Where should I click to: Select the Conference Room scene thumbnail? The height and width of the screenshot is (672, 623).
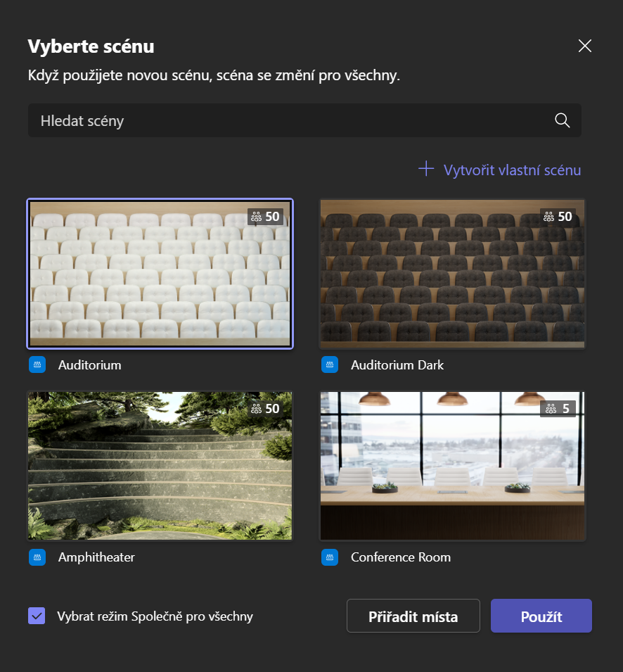pos(453,465)
